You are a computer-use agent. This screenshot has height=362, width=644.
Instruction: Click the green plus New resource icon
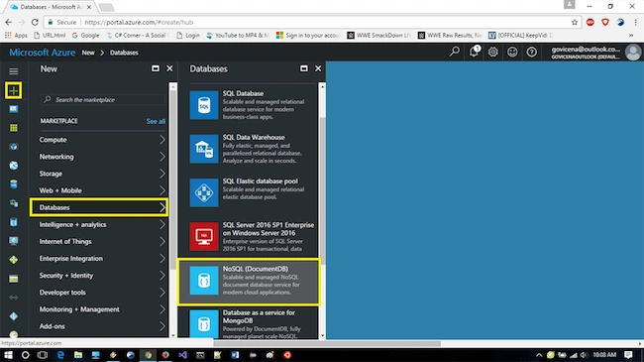tap(13, 90)
